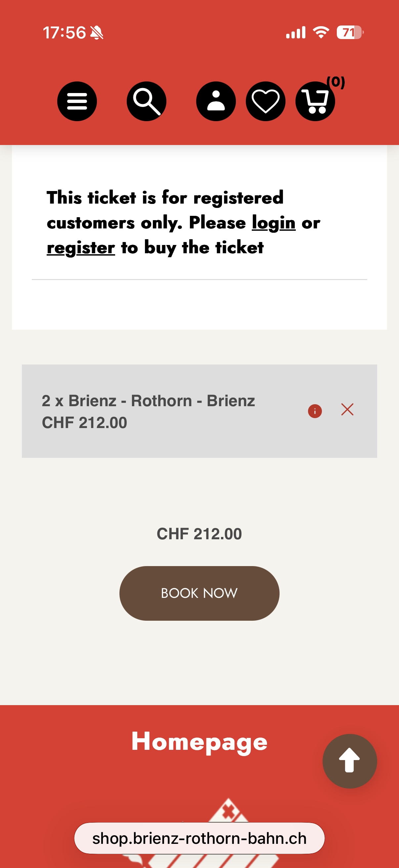The height and width of the screenshot is (868, 399).
Task: Open the hamburger navigation menu
Action: tap(77, 101)
